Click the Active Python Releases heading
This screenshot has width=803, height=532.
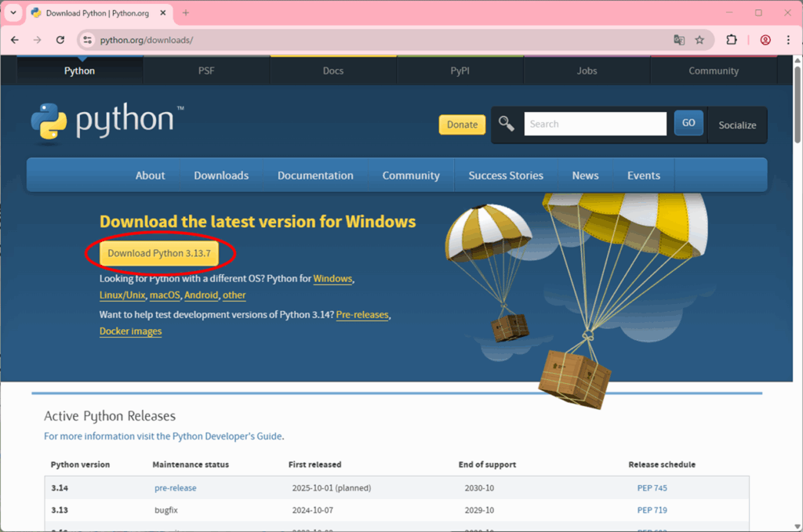click(x=110, y=416)
